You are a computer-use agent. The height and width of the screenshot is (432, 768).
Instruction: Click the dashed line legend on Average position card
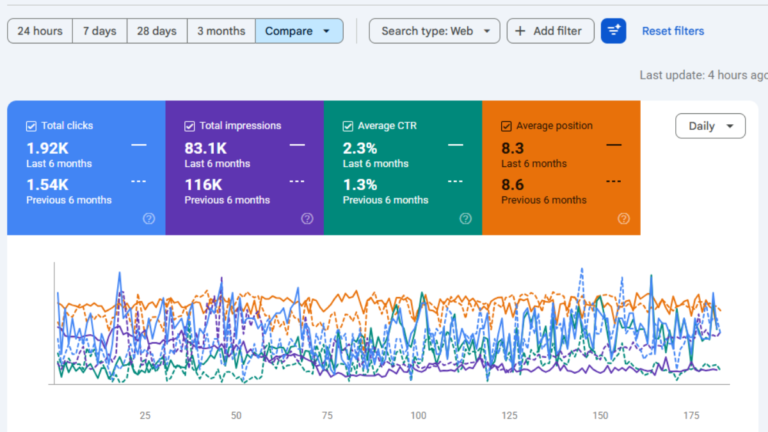(614, 181)
